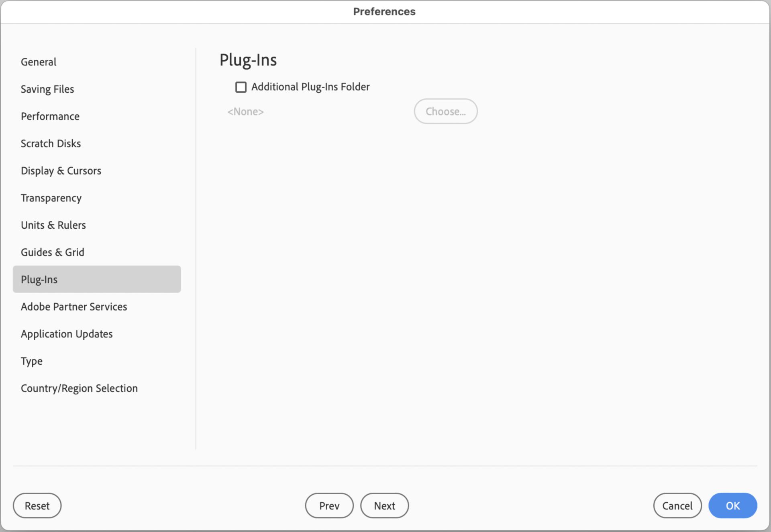Image resolution: width=771 pixels, height=532 pixels.
Task: Select General preferences section
Action: pyautogui.click(x=38, y=61)
